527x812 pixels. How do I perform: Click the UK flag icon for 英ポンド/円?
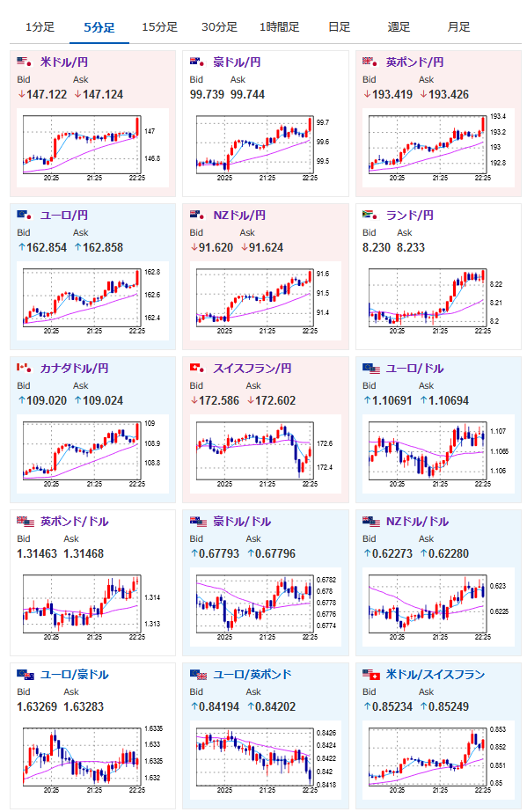tap(370, 62)
